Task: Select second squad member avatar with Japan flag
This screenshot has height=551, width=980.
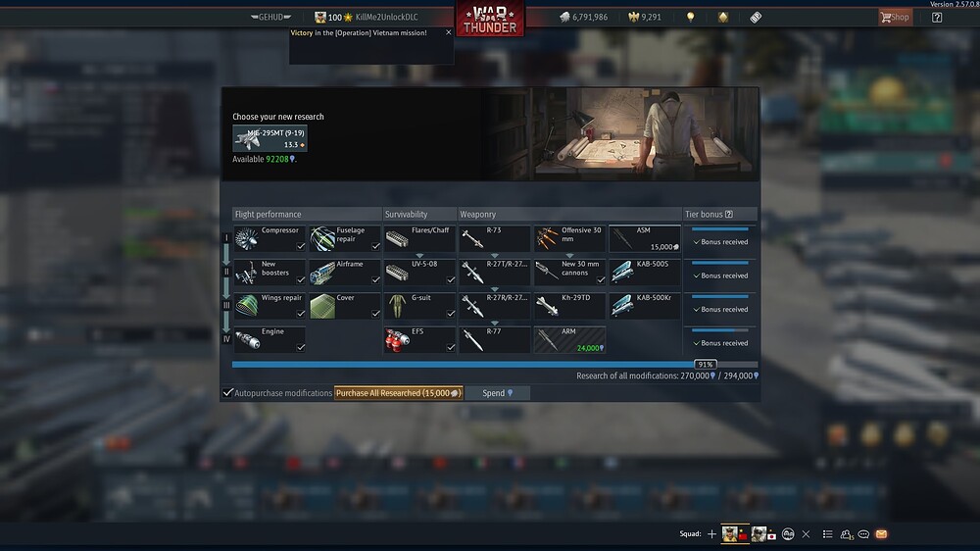Action: tap(763, 534)
